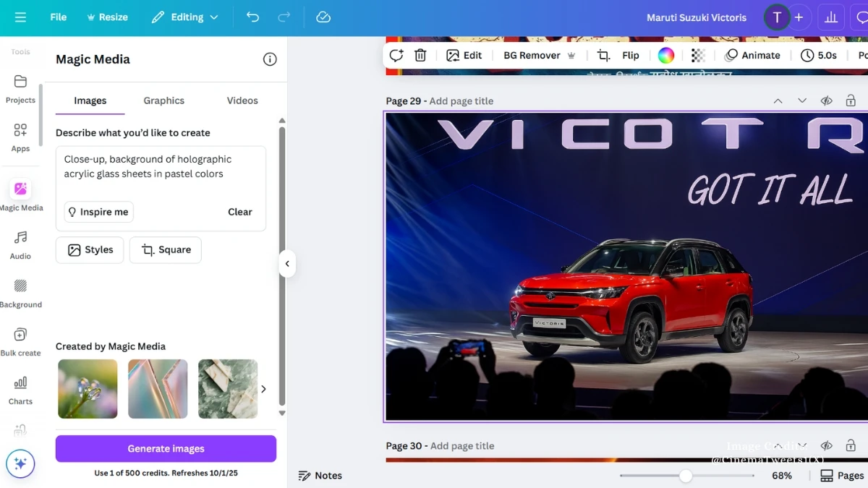Open Background in the sidebar

click(20, 293)
